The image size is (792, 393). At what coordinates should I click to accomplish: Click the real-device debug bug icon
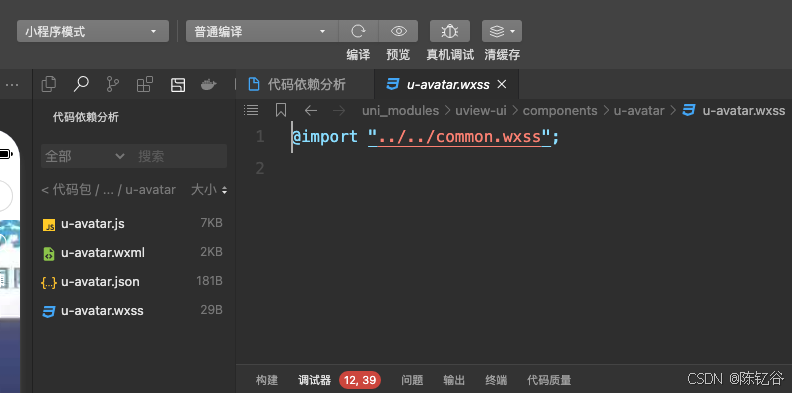coord(450,31)
